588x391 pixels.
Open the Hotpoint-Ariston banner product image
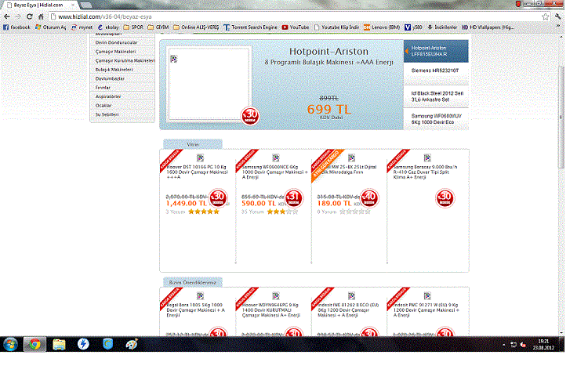tap(209, 84)
